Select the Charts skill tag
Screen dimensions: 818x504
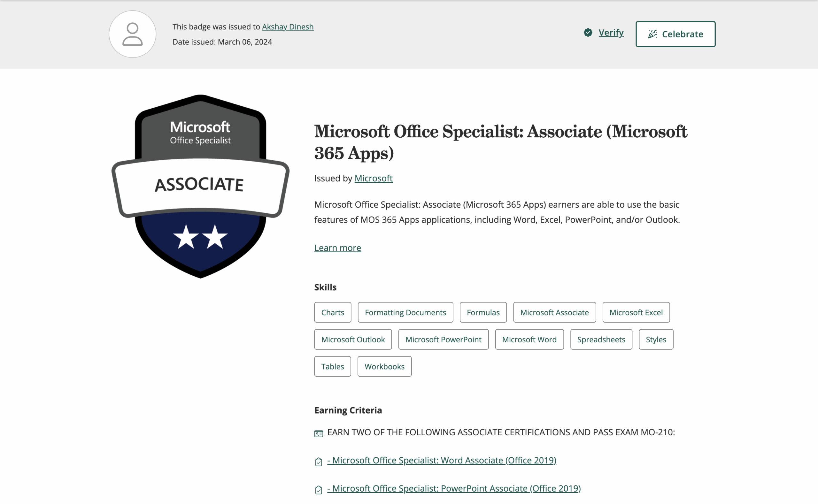click(x=332, y=312)
